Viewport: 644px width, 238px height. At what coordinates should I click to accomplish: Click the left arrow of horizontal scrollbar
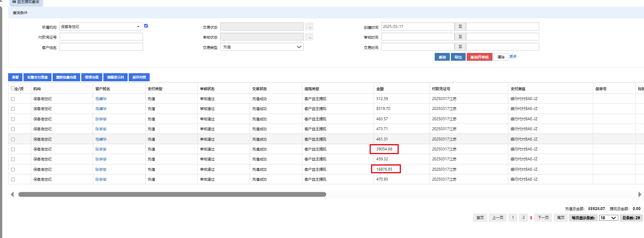pyautogui.click(x=12, y=194)
